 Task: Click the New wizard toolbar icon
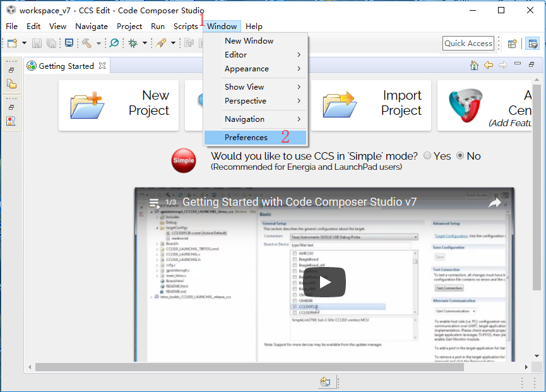pyautogui.click(x=12, y=43)
